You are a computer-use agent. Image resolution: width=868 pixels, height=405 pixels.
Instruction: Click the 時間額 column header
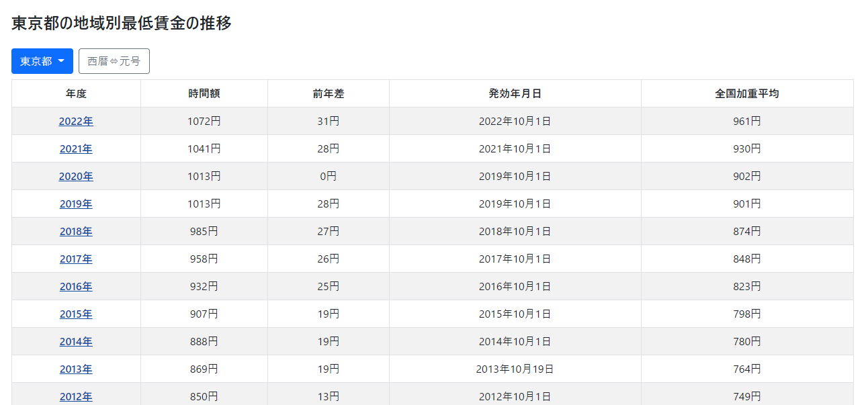pyautogui.click(x=204, y=94)
